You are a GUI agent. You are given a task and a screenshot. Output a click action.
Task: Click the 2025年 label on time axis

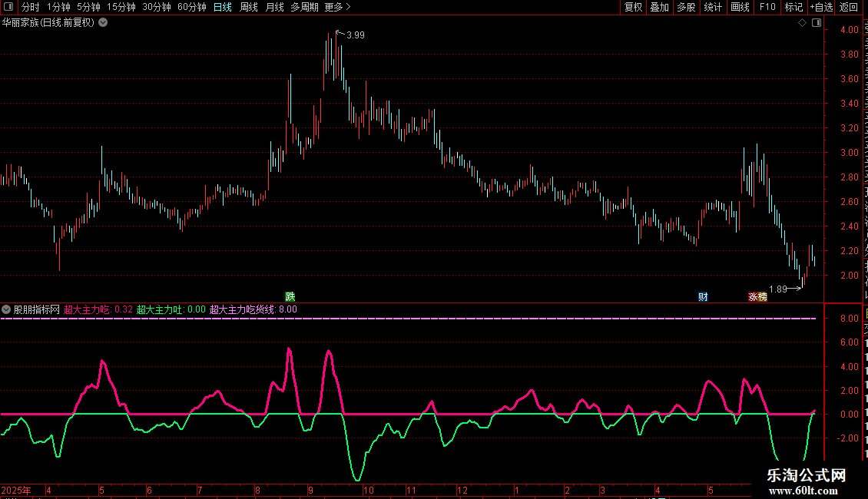coord(16,491)
